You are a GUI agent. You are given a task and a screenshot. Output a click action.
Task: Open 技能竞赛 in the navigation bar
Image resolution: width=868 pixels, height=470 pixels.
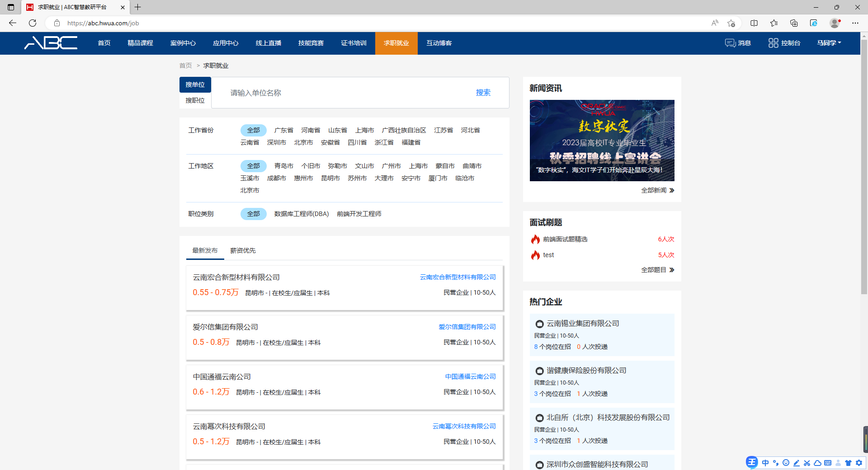(311, 43)
